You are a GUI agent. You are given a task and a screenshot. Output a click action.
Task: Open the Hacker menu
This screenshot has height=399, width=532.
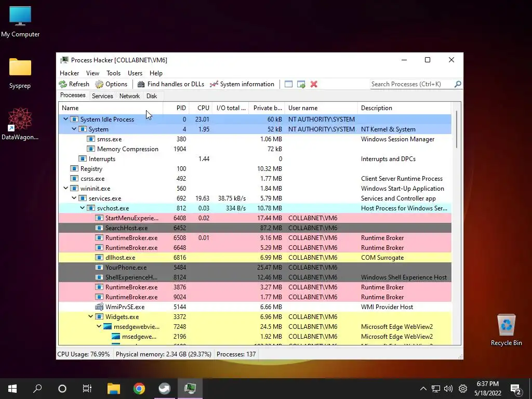click(69, 73)
